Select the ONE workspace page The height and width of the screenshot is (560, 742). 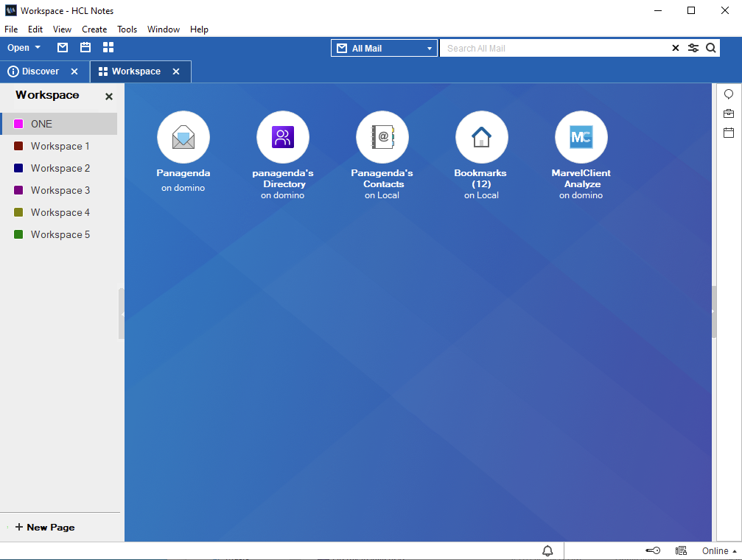pyautogui.click(x=59, y=124)
